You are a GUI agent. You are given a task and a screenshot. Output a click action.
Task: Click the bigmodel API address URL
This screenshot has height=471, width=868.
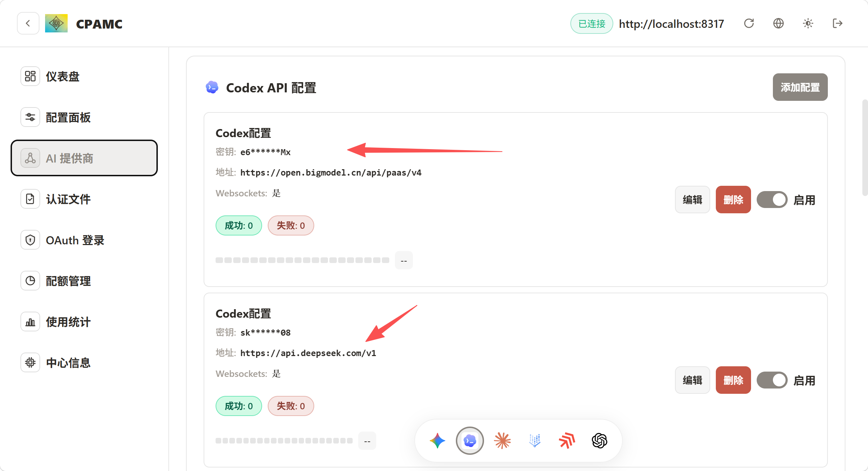[x=331, y=173]
